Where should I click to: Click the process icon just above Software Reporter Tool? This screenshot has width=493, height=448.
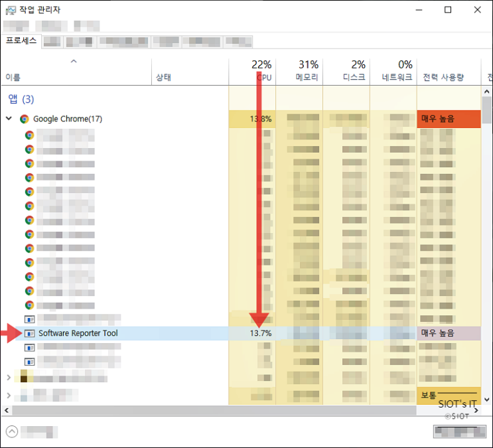(x=30, y=320)
